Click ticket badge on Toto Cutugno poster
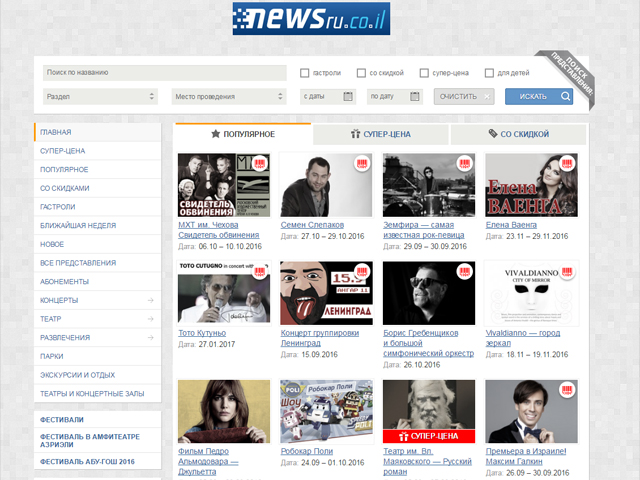Image resolution: width=640 pixels, height=480 pixels. pyautogui.click(x=260, y=272)
